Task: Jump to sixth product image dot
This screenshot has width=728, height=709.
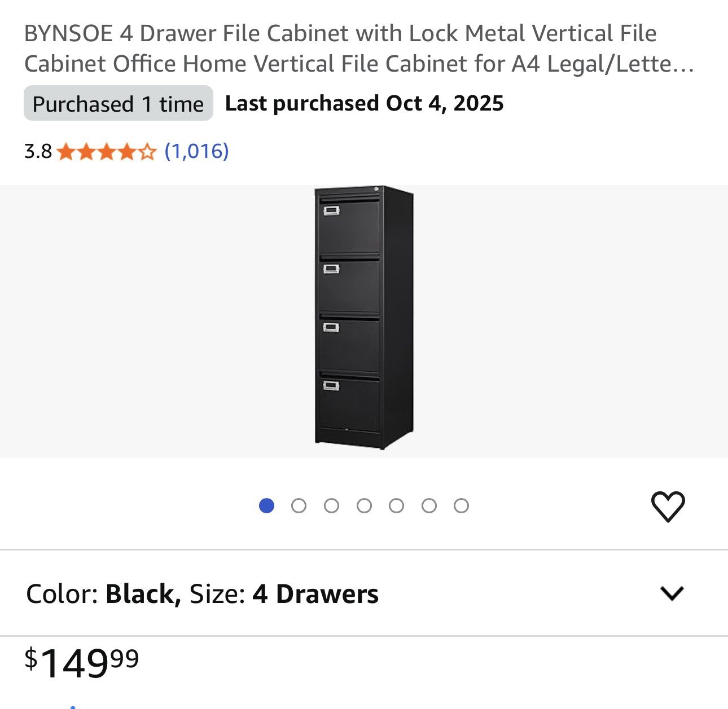Action: tap(429, 506)
